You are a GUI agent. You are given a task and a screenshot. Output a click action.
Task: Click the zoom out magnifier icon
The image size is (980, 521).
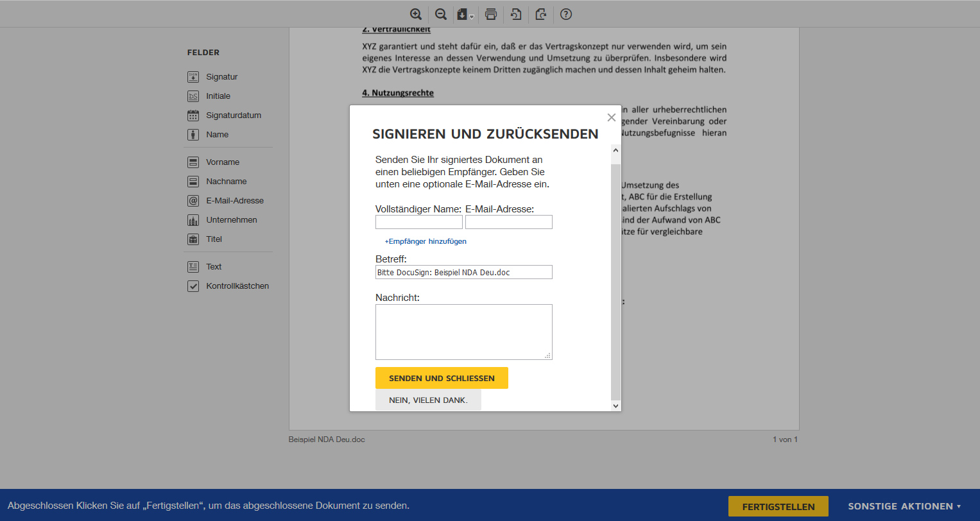(x=441, y=14)
